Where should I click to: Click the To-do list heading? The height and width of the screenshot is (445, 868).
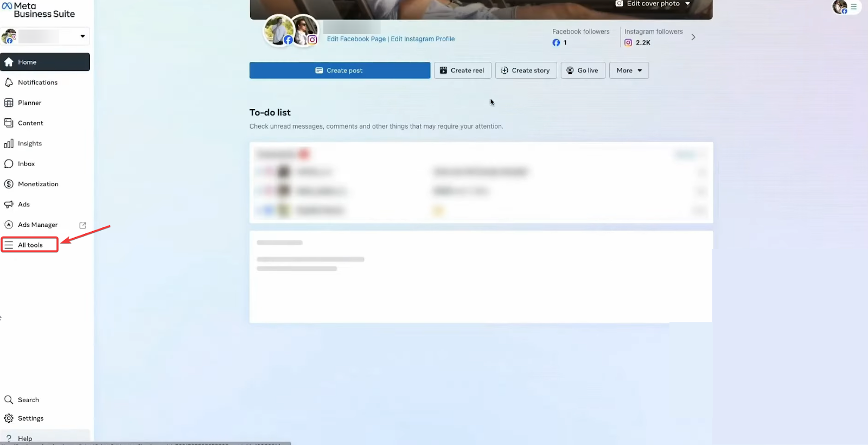[270, 112]
